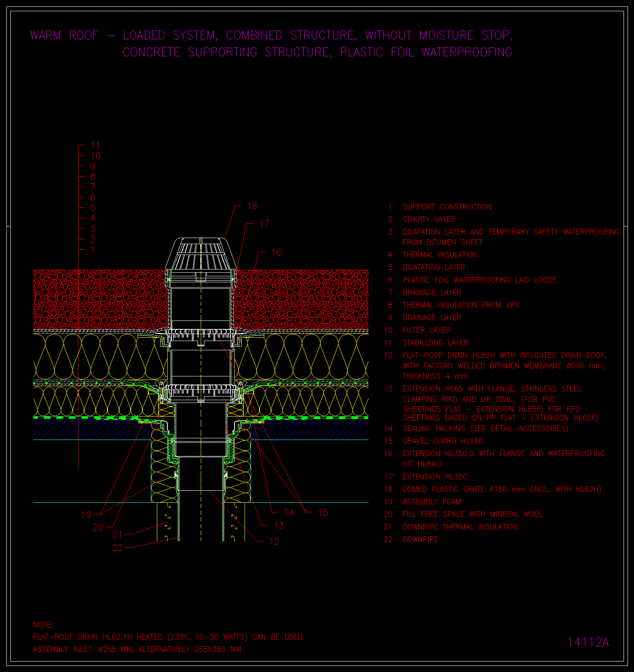
Task: Select the title line 'WARM ROOF – LOADED SYSTEM'
Action: (x=272, y=35)
